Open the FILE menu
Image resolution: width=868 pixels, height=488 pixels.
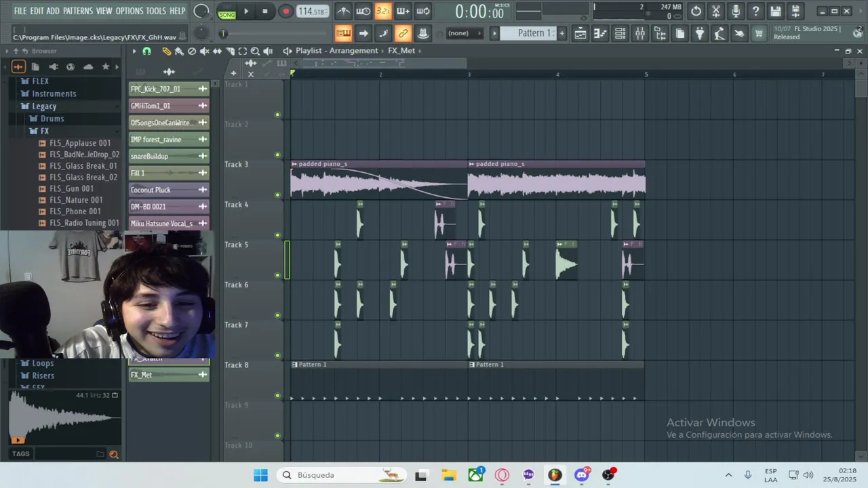point(20,11)
